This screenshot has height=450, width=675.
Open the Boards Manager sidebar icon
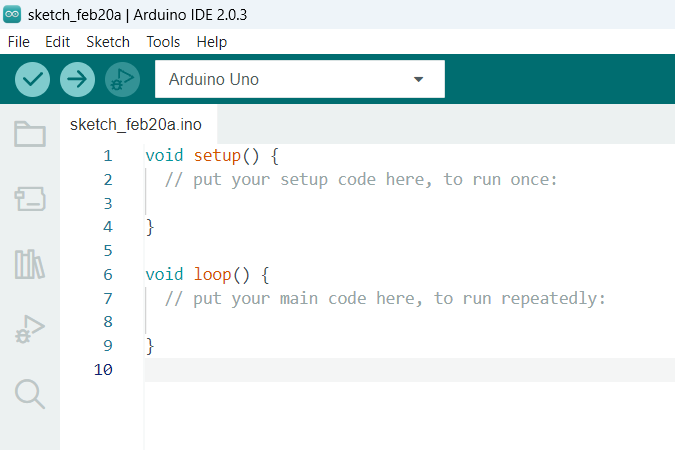coord(30,199)
